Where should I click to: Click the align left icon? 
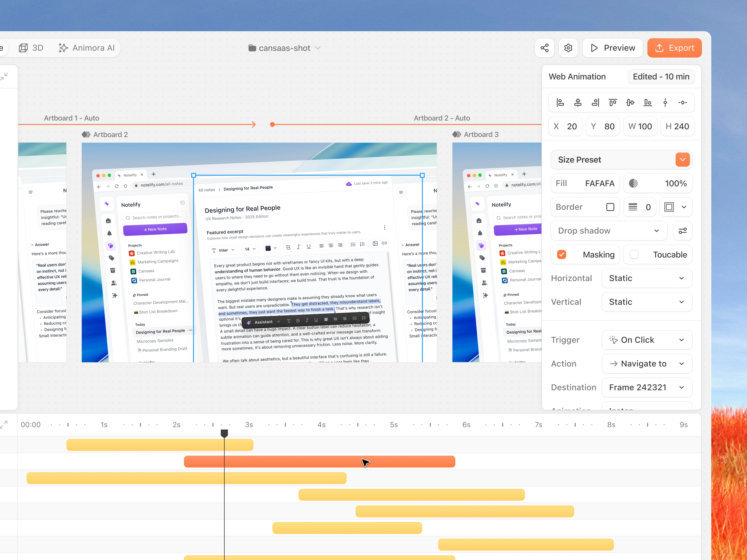[560, 103]
